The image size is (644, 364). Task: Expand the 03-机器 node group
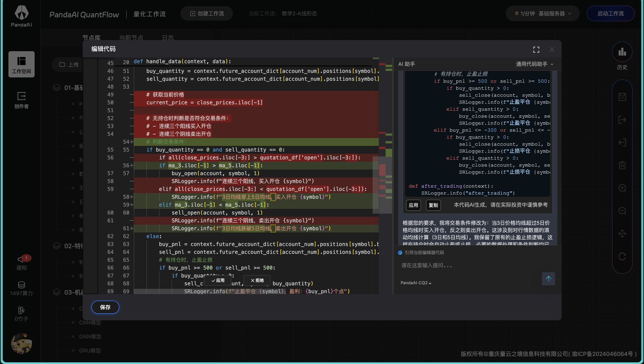click(68, 292)
